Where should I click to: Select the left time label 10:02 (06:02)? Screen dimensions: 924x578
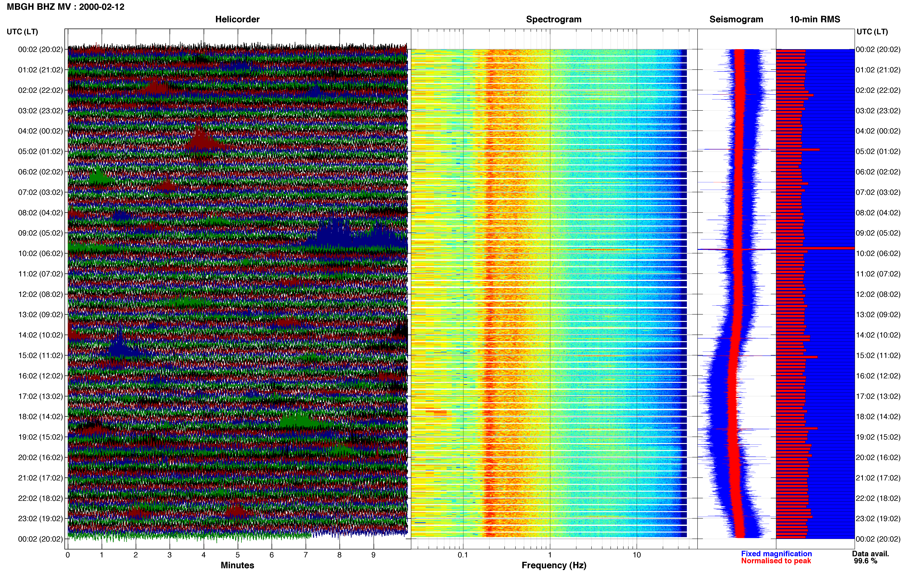pyautogui.click(x=41, y=253)
